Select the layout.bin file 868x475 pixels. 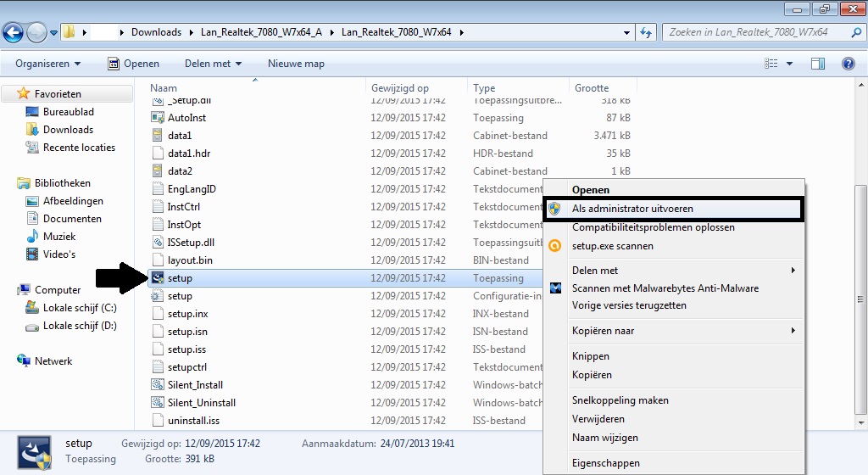click(x=190, y=260)
